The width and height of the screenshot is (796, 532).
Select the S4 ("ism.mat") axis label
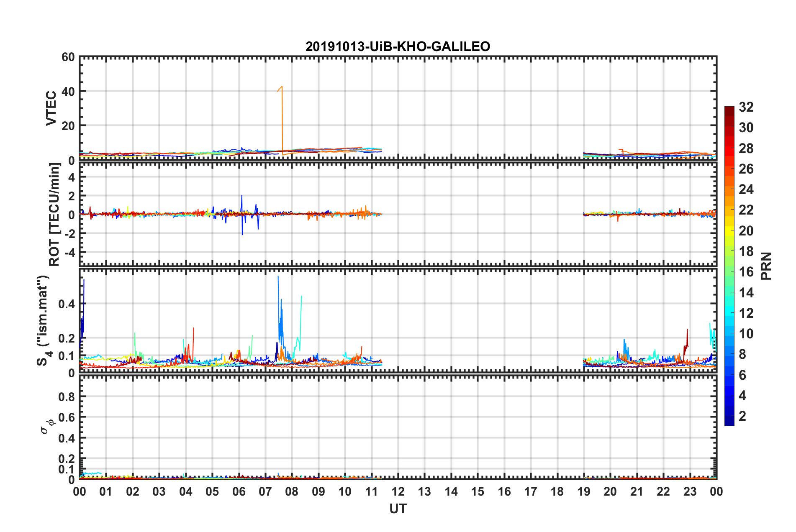pyautogui.click(x=44, y=320)
